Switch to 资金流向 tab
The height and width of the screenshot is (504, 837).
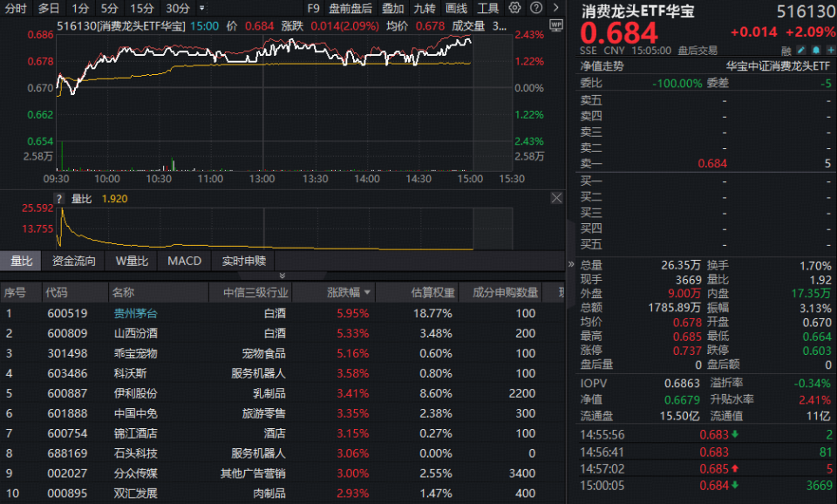pyautogui.click(x=73, y=261)
